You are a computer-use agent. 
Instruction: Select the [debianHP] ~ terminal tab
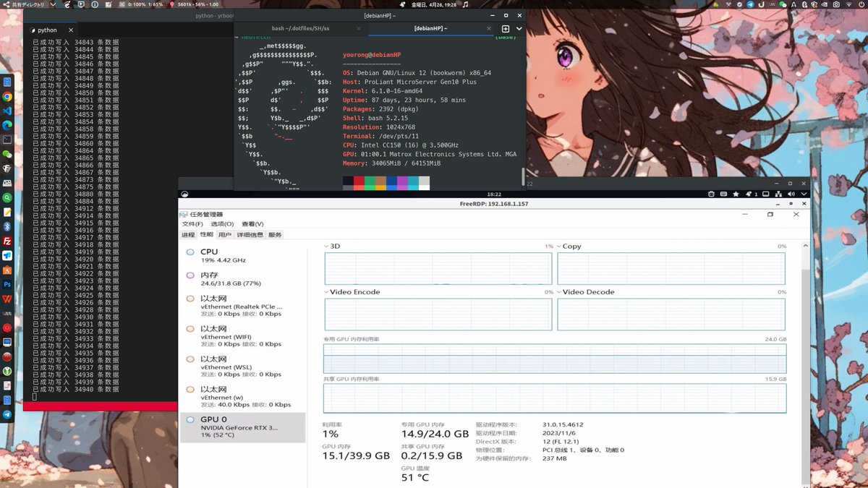430,28
